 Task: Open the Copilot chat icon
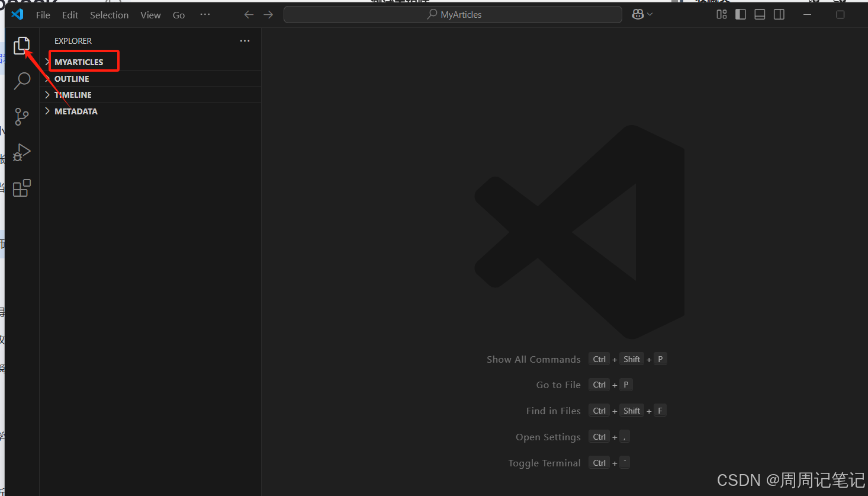pos(638,14)
